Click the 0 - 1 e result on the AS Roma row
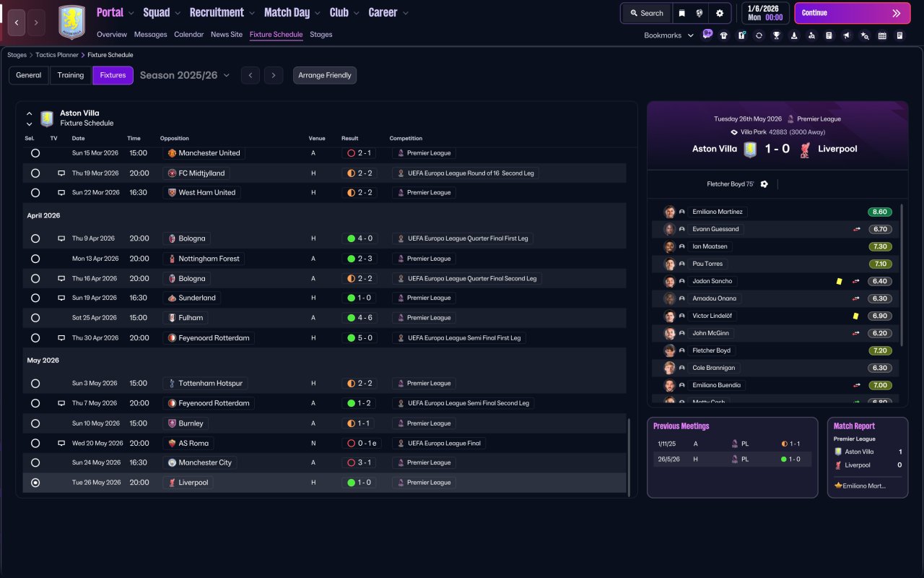The width and height of the screenshot is (924, 578). (362, 443)
